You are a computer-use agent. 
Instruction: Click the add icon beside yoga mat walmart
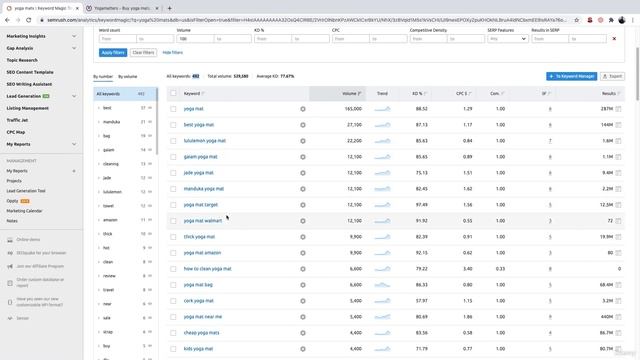[303, 221]
